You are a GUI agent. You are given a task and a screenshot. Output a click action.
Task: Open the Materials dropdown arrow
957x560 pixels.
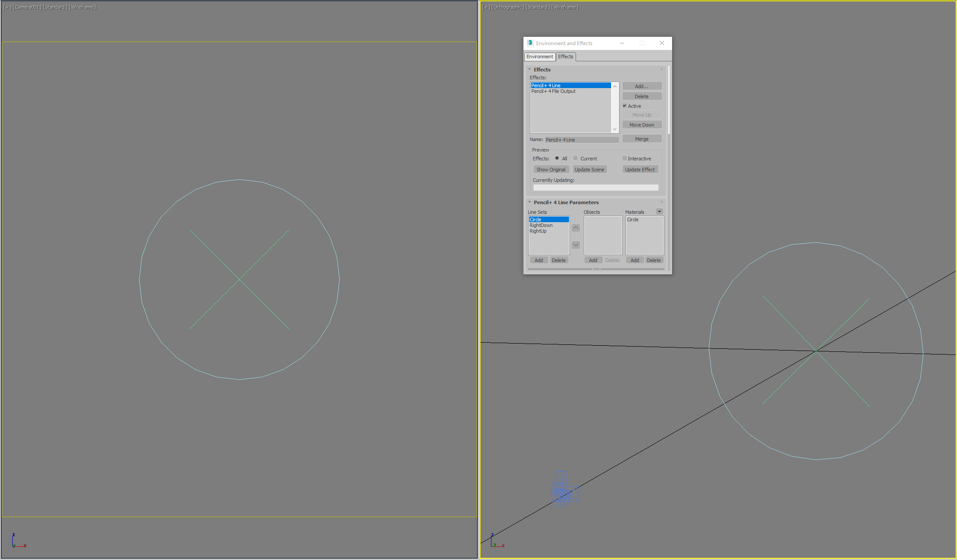click(659, 212)
